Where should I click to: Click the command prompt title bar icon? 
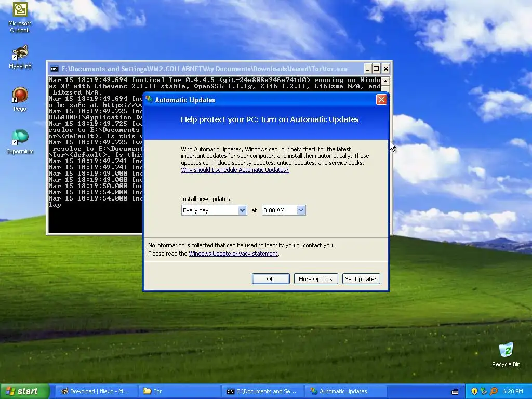(54, 69)
